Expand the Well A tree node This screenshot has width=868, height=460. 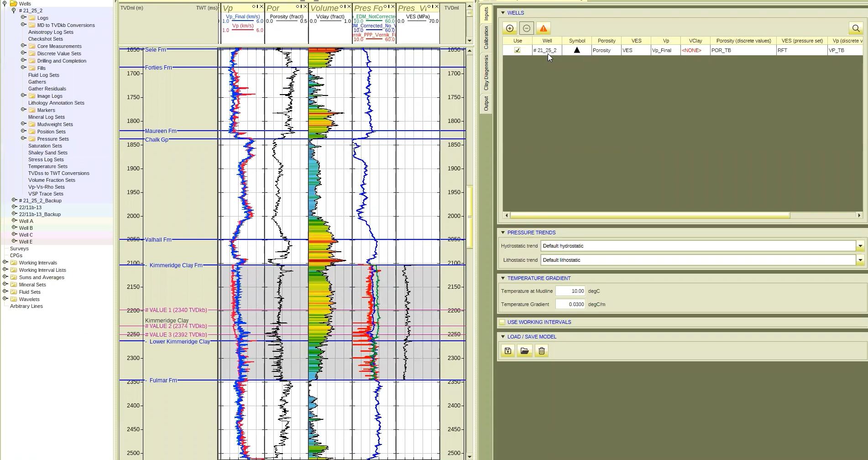coord(14,221)
